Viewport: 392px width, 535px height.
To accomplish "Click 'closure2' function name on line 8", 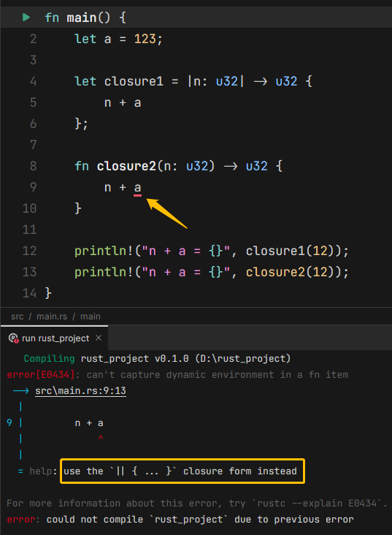I will point(126,166).
